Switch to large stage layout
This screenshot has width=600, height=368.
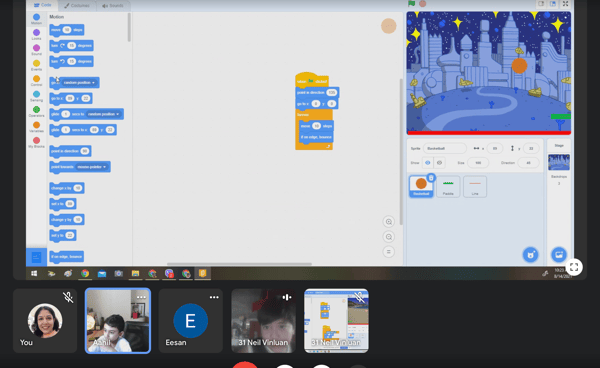pos(553,4)
